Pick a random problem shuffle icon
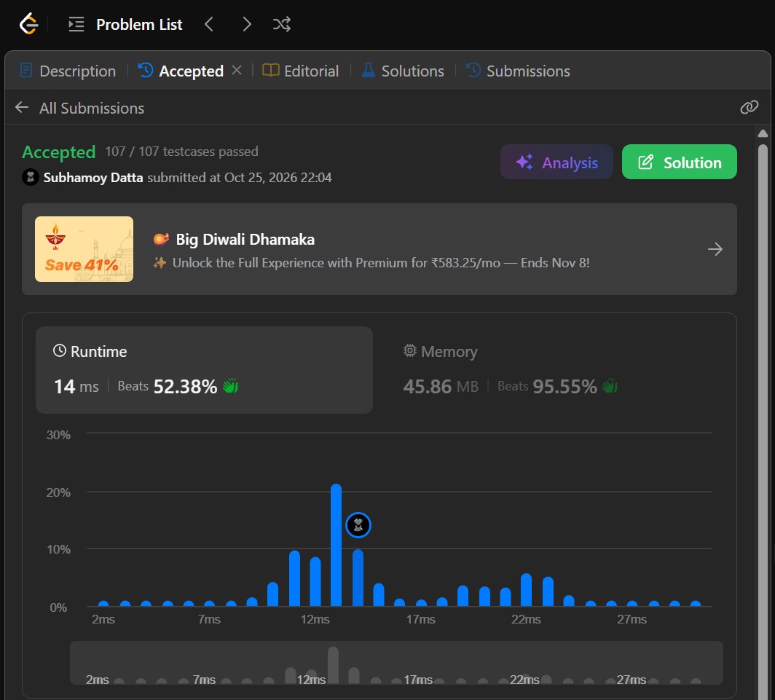 tap(282, 24)
